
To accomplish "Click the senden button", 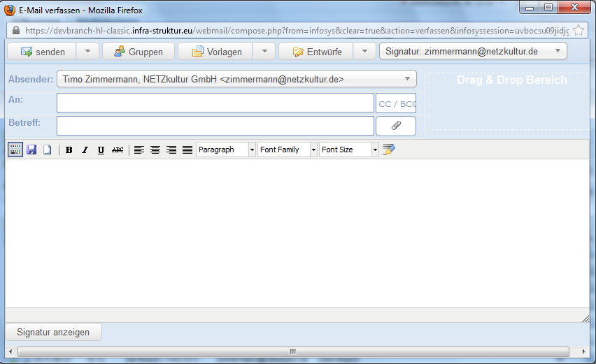I will click(x=42, y=52).
